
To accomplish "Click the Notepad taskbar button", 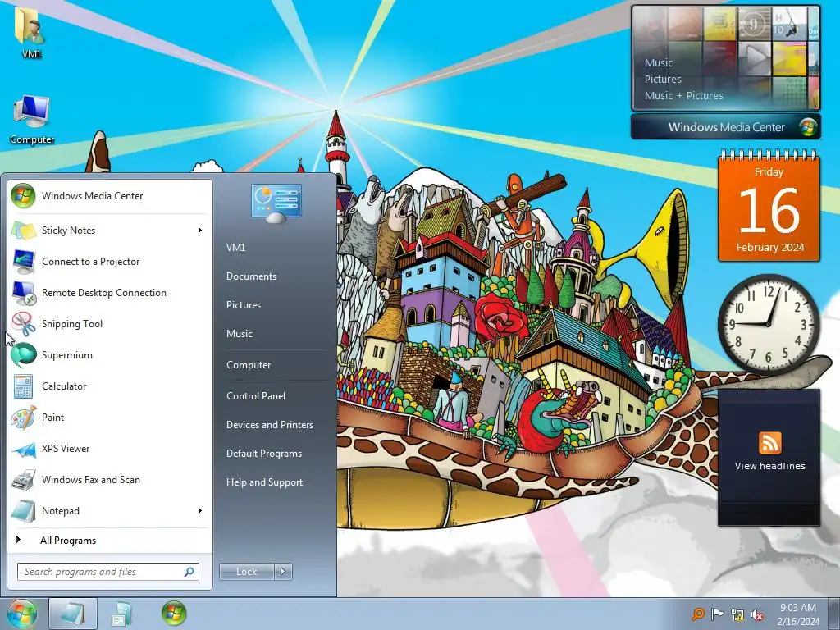I will tap(73, 614).
